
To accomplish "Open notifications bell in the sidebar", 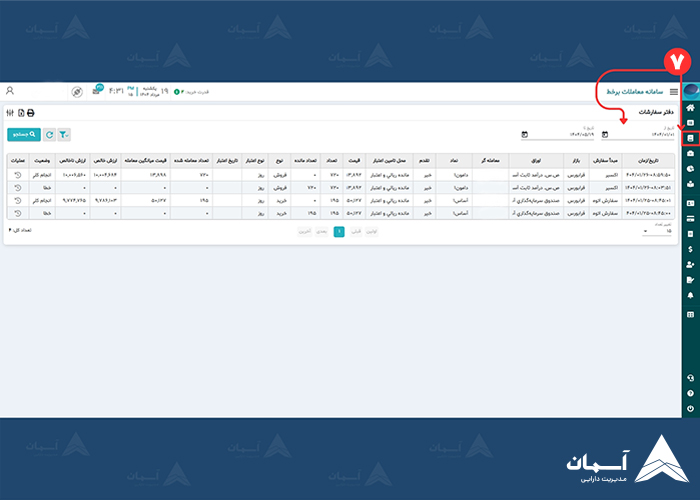I will (690, 295).
